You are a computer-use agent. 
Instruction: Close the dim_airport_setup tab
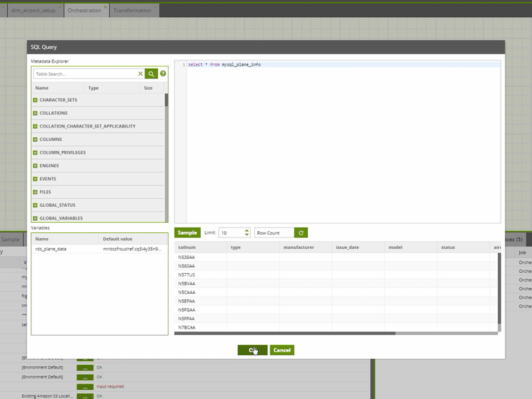[x=61, y=7]
